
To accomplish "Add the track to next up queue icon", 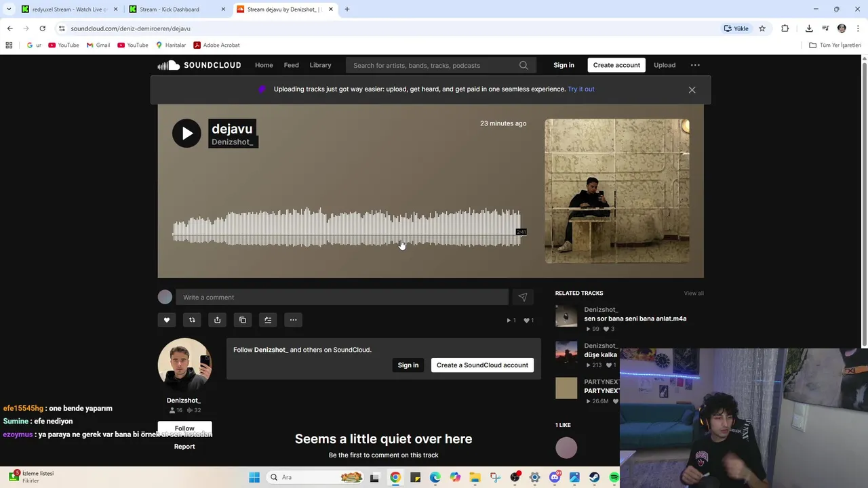I will coord(268,320).
